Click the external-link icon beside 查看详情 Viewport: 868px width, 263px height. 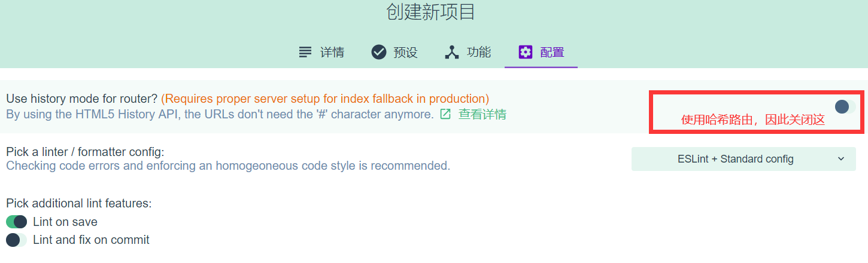pos(445,114)
